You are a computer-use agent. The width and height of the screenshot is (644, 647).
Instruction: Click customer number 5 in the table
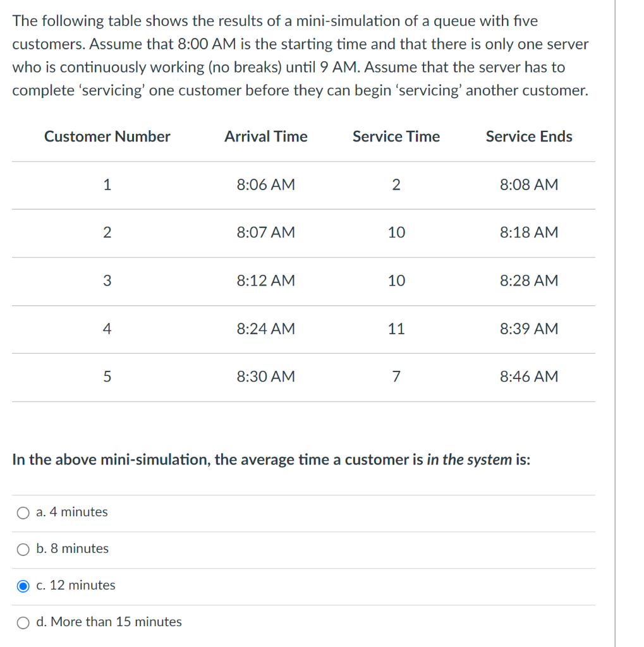coord(107,377)
